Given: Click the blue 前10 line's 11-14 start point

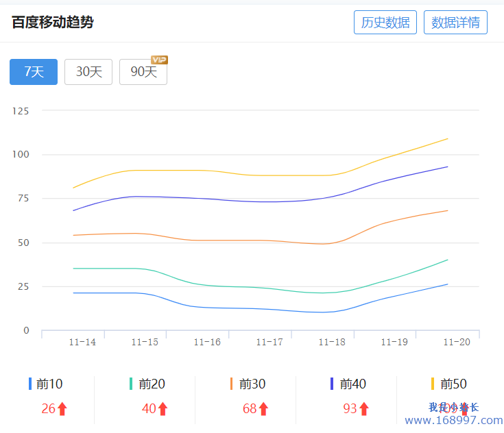Looking at the screenshot, I should point(73,293).
